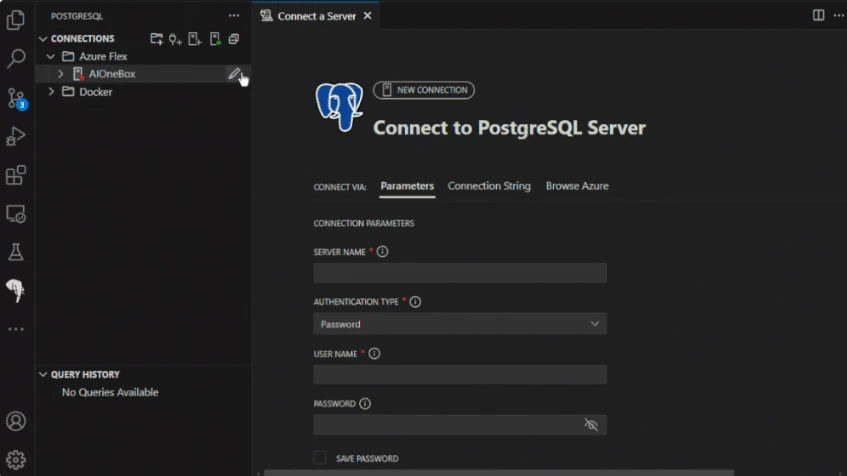Click the horizontal scrollbar at bottom

pos(499,473)
